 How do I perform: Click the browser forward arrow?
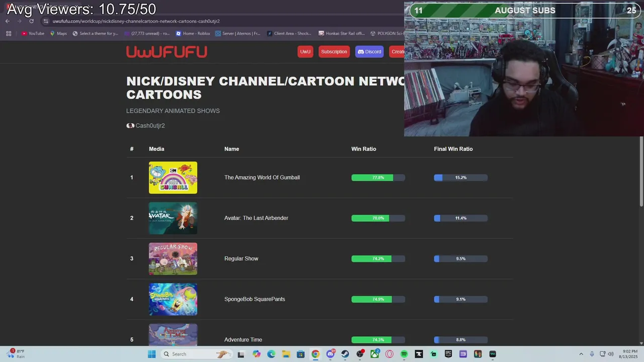click(19, 21)
